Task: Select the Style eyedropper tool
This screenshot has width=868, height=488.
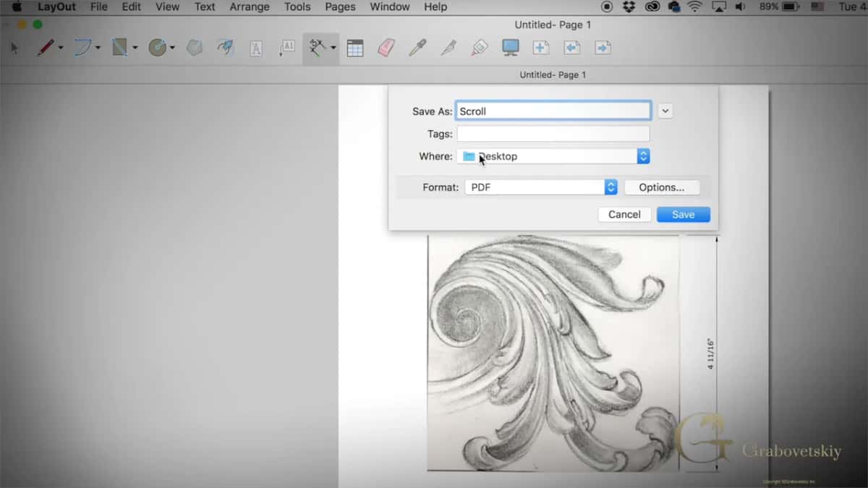Action: click(x=417, y=48)
